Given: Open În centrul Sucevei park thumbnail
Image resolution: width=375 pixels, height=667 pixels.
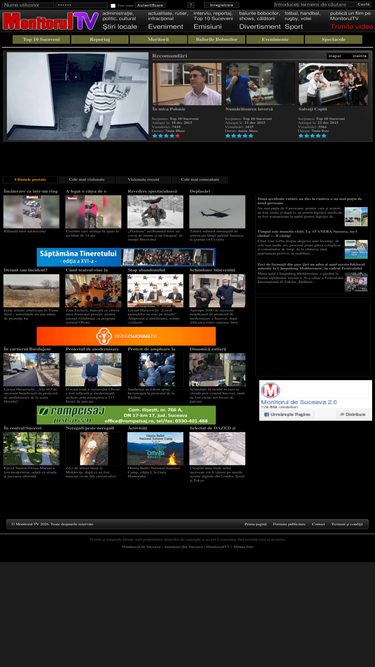Looking at the screenshot, I should [31, 449].
